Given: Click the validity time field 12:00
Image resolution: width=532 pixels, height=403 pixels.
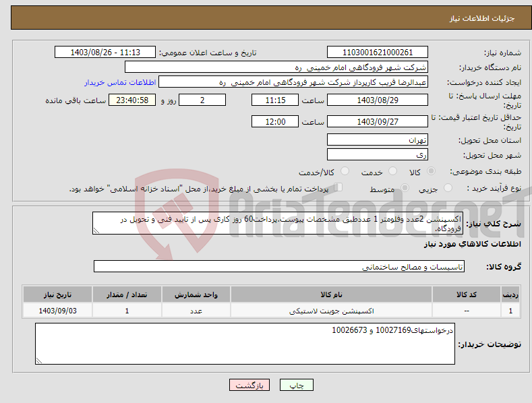Looking at the screenshot, I should pos(275,121).
